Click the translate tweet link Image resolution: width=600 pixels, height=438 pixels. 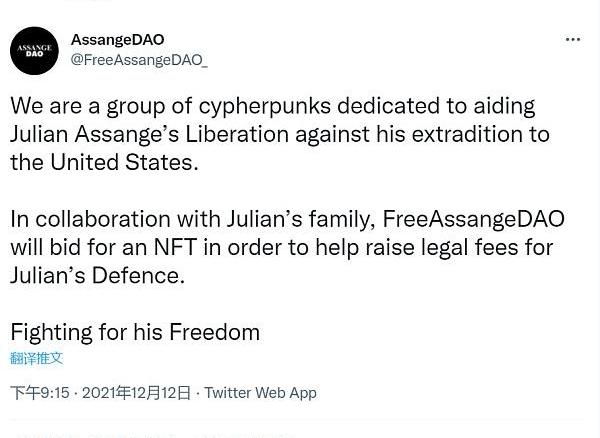coord(36,358)
